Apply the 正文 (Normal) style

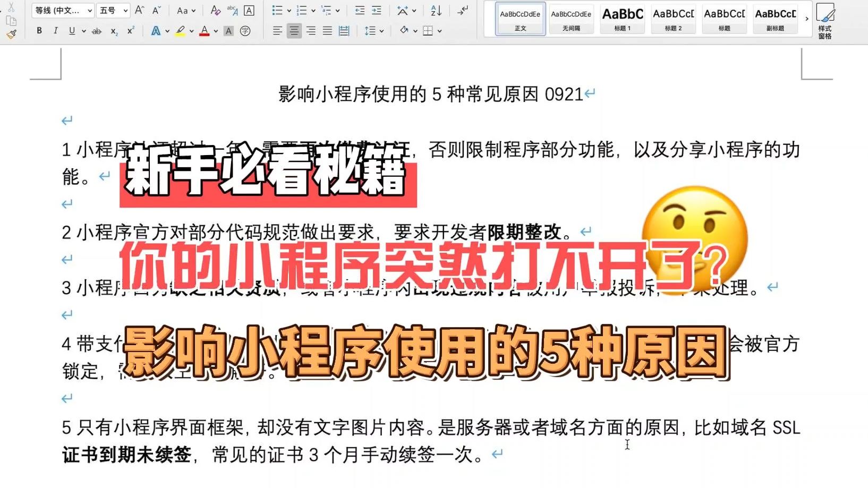[x=521, y=19]
